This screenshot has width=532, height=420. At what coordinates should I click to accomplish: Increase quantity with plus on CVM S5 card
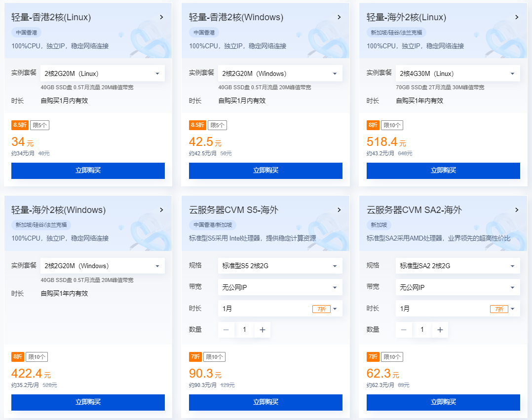pyautogui.click(x=262, y=330)
